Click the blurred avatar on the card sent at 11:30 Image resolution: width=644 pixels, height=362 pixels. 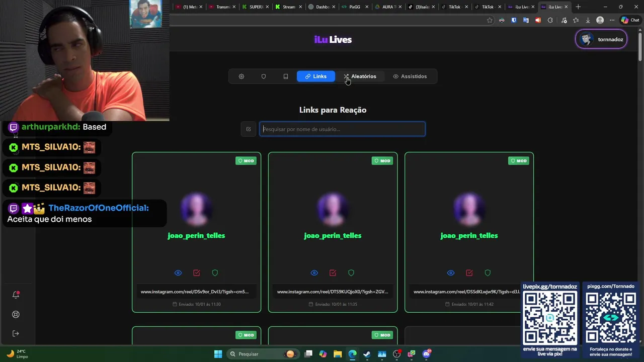196,209
